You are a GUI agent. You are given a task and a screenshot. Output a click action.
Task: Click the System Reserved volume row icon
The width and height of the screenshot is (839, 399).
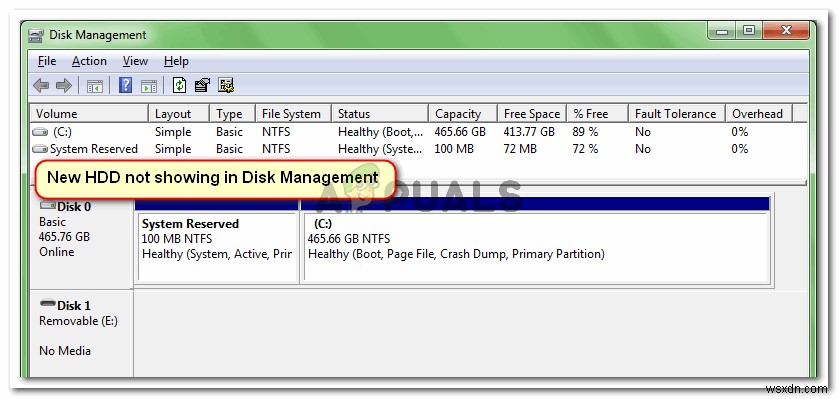click(x=40, y=149)
